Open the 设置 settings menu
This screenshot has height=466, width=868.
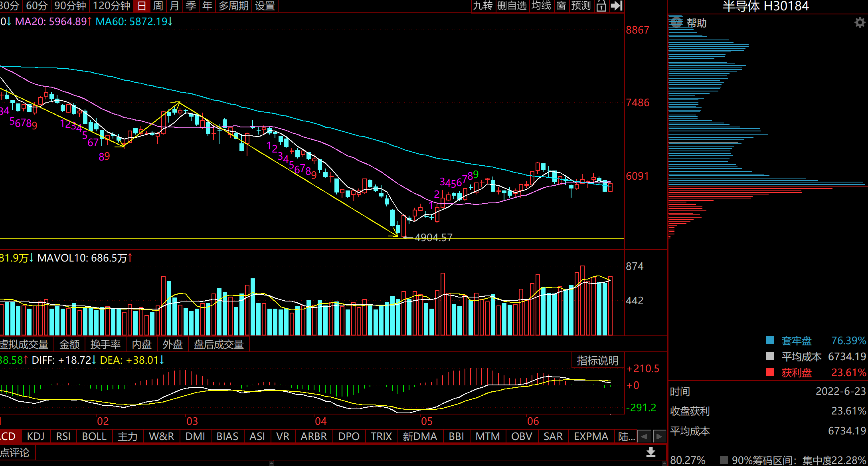(265, 6)
